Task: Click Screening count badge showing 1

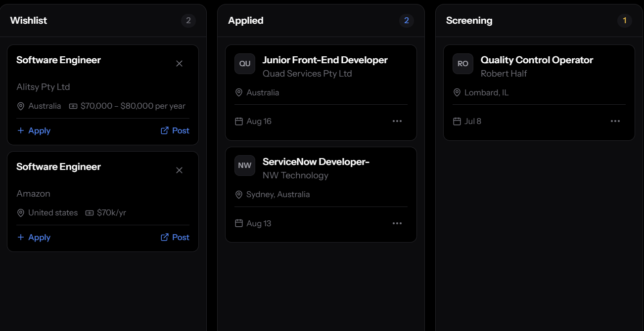Action: pyautogui.click(x=625, y=21)
